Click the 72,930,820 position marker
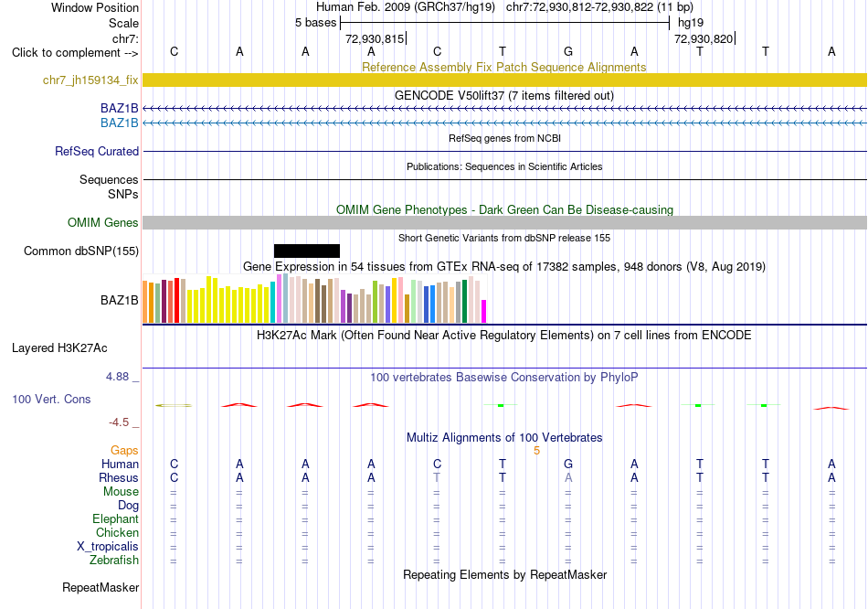 704,38
